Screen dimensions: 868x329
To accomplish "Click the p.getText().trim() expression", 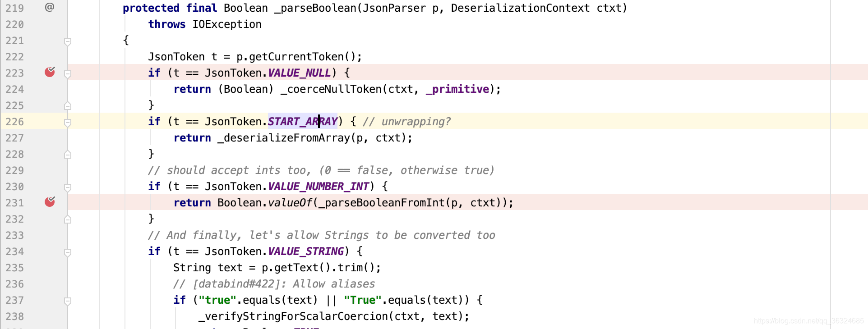I will point(319,268).
